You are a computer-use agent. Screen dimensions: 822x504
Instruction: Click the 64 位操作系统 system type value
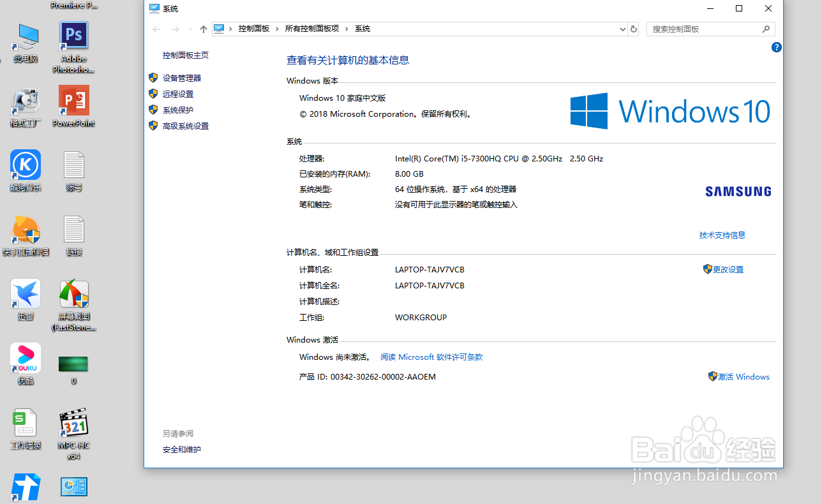click(x=456, y=189)
